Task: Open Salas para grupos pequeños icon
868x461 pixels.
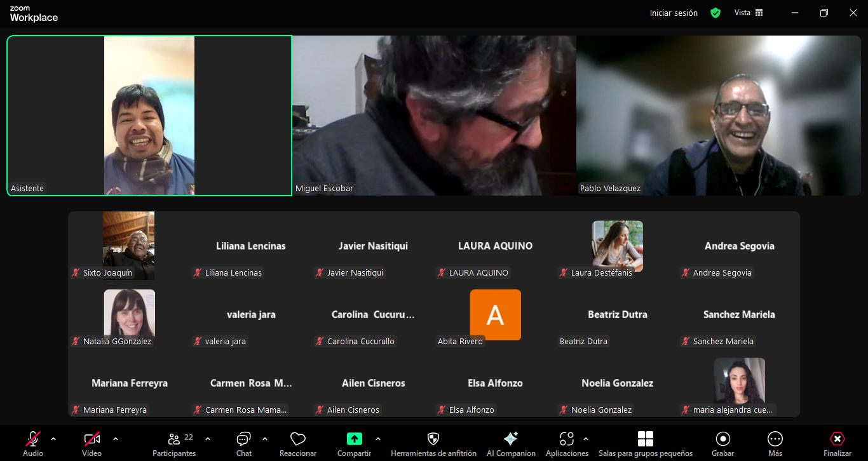Action: coord(646,439)
